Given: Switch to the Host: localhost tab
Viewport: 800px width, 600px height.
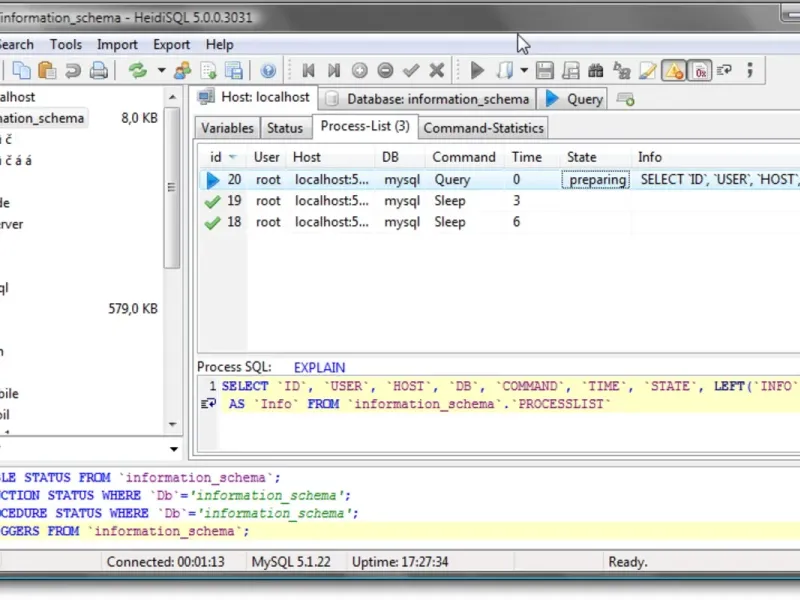Looking at the screenshot, I should [254, 97].
